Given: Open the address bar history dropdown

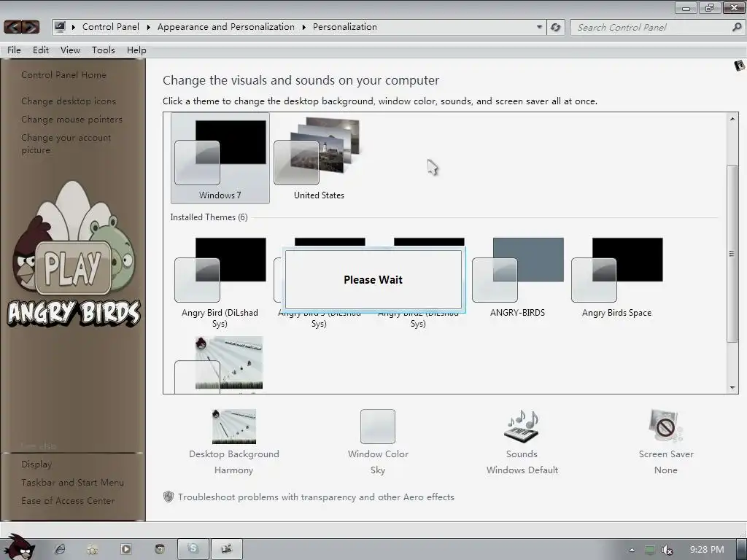Looking at the screenshot, I should pyautogui.click(x=539, y=27).
